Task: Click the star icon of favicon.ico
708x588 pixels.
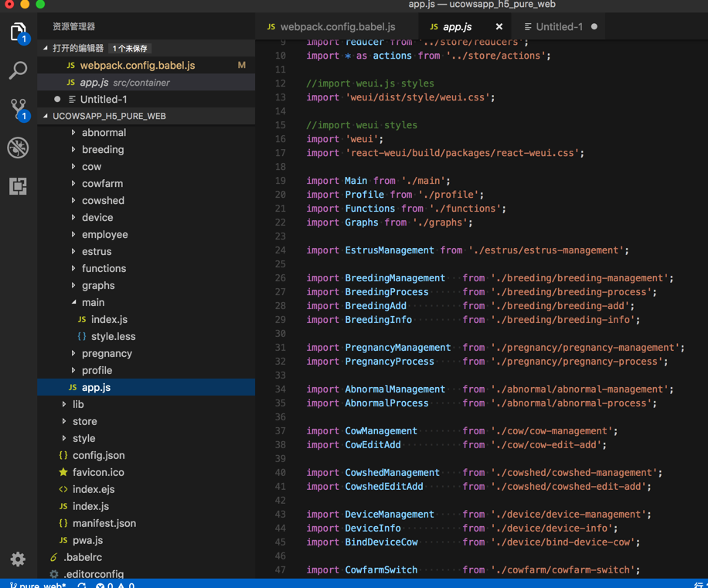Action: click(x=63, y=472)
